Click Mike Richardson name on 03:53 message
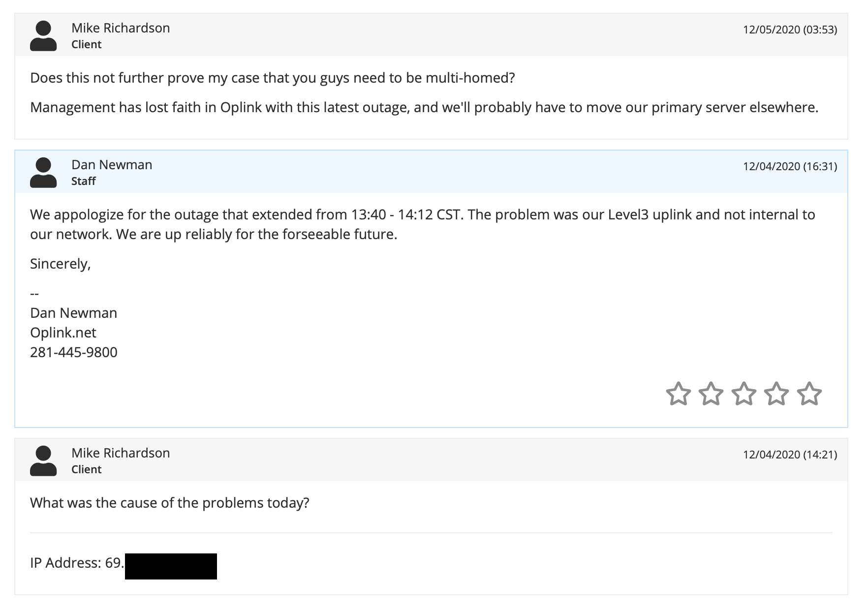 pyautogui.click(x=121, y=28)
